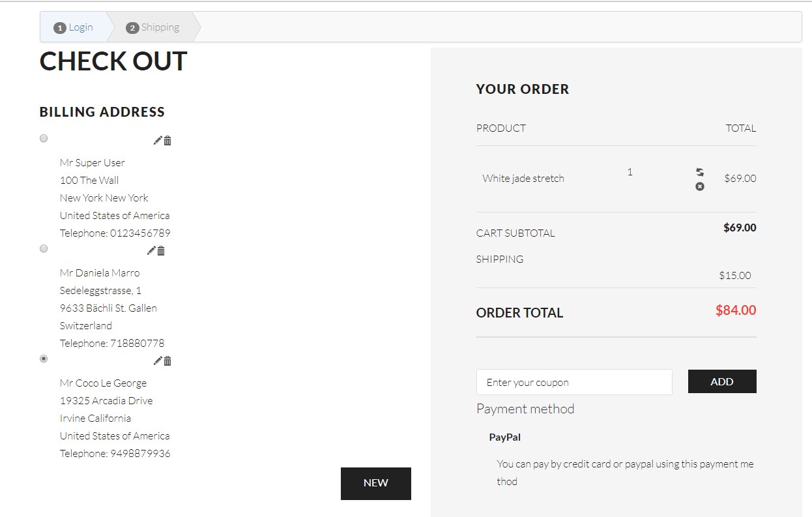Select the Super User address radio button
This screenshot has width=812, height=517.
44,138
